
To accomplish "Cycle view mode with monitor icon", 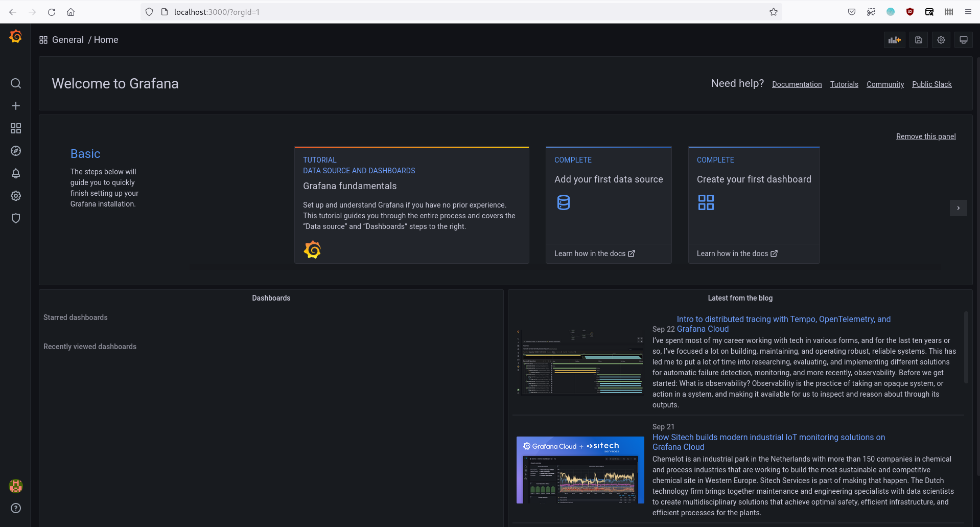I will (964, 40).
